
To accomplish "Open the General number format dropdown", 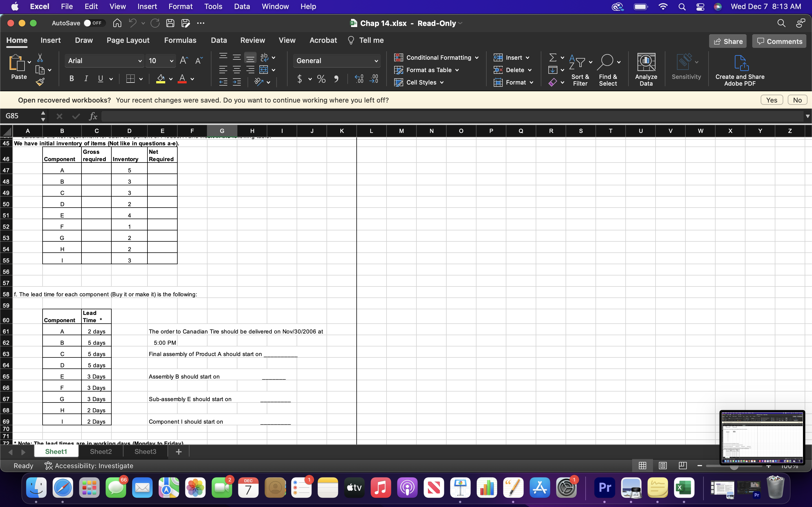I will [x=376, y=61].
